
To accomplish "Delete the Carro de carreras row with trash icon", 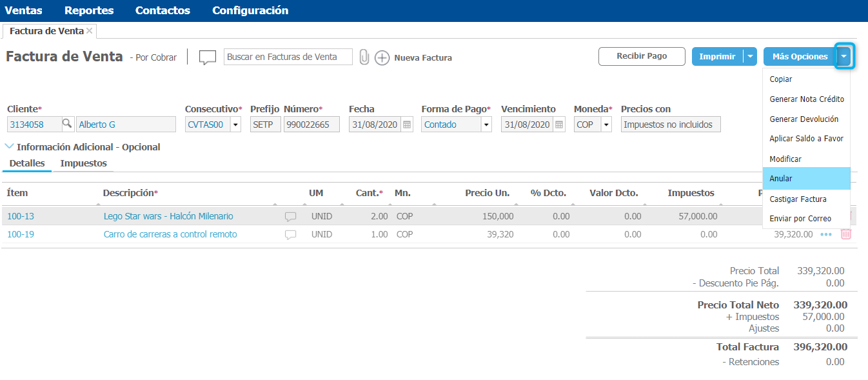I will point(846,234).
